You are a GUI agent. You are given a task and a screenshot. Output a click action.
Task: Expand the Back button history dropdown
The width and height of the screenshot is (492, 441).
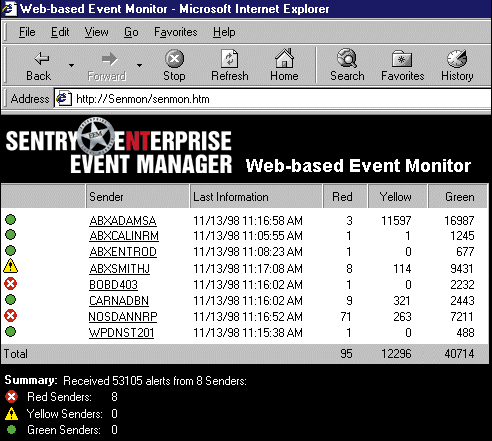[71, 65]
